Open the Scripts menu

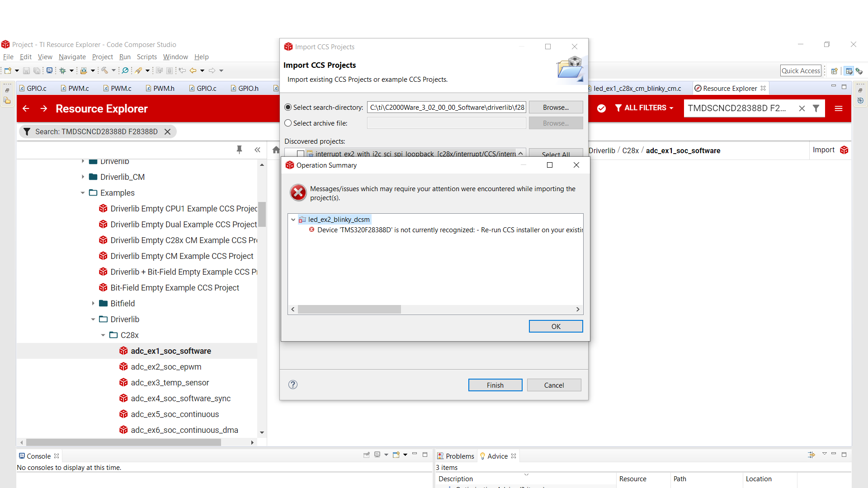tap(146, 57)
